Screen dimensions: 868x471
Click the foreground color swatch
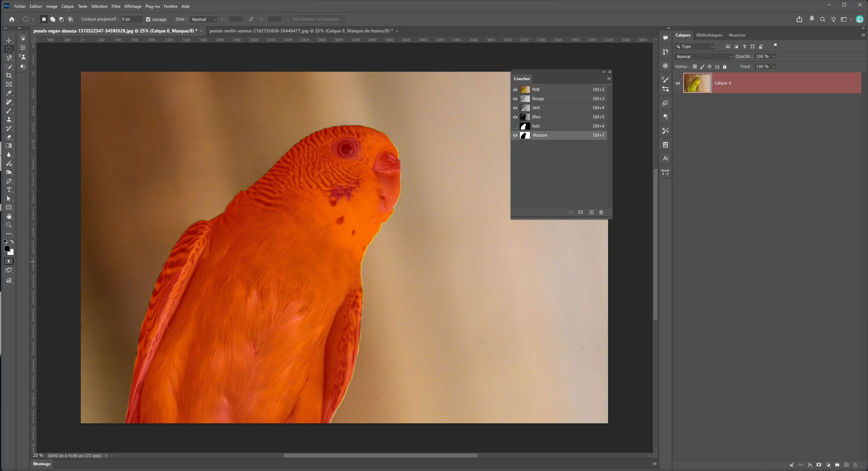coord(7,249)
